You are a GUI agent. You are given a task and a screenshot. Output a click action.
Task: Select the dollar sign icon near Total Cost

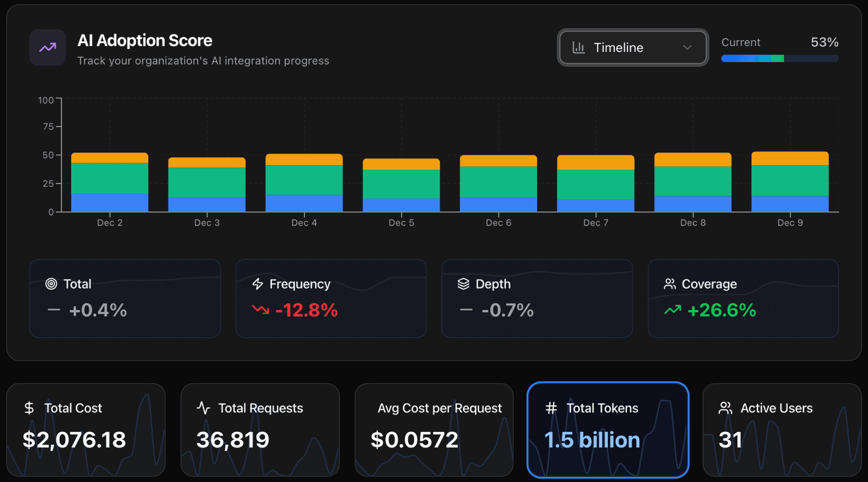coord(29,408)
